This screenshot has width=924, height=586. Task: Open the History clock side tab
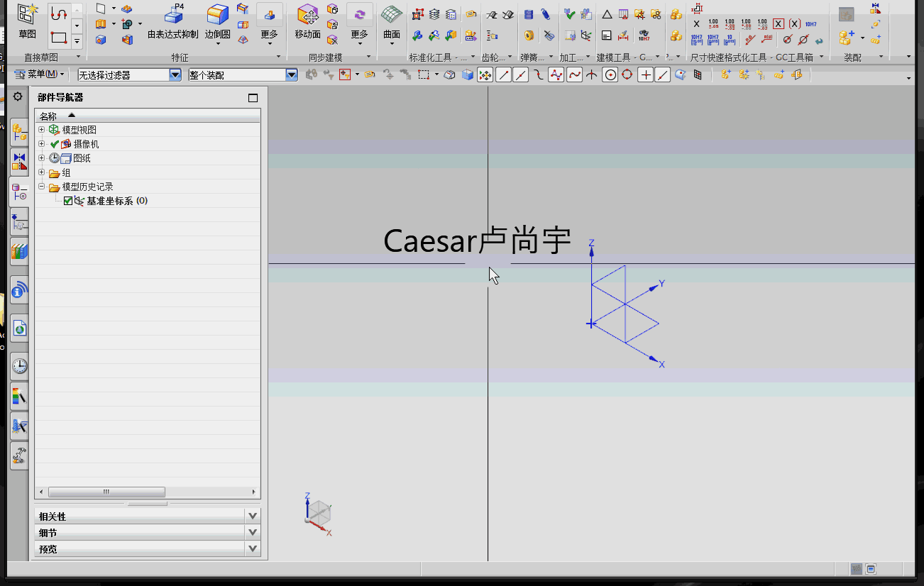click(x=19, y=366)
